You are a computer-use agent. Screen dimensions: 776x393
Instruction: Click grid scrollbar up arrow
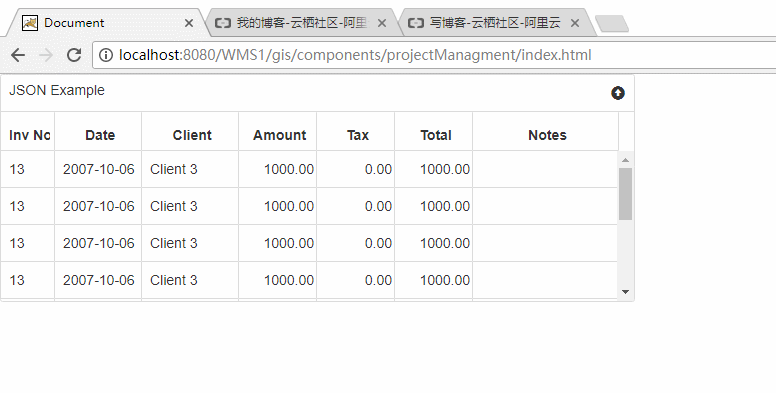click(x=626, y=159)
